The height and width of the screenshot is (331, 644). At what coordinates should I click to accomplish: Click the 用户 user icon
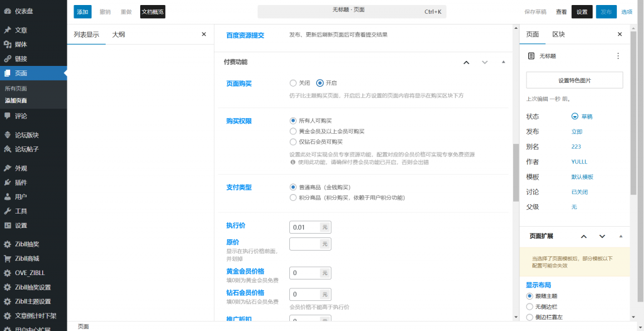pos(8,197)
